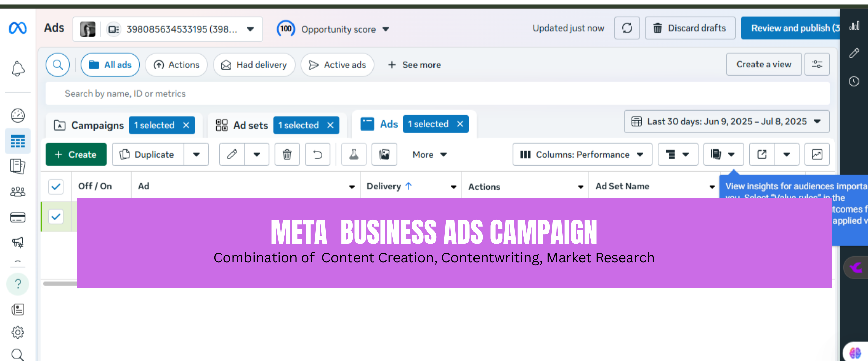
Task: Click the undo arrow toolbar icon
Action: click(x=318, y=155)
